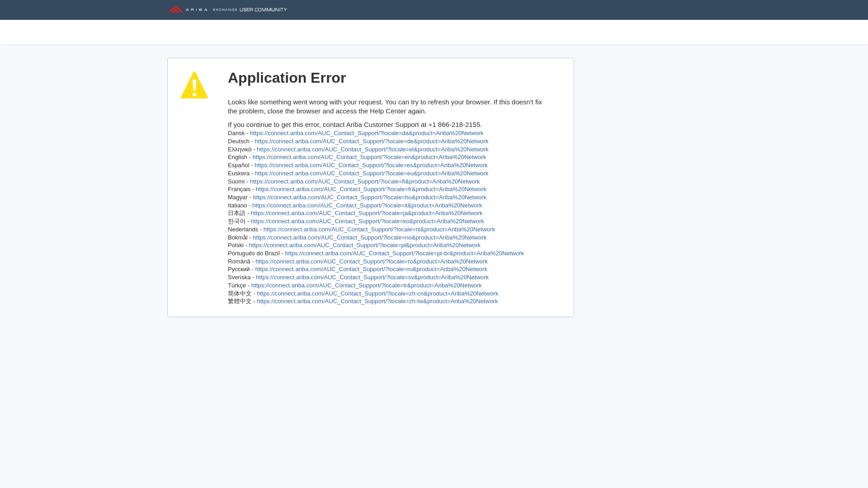Click the Ariba Exchange User Community logo

227,9
